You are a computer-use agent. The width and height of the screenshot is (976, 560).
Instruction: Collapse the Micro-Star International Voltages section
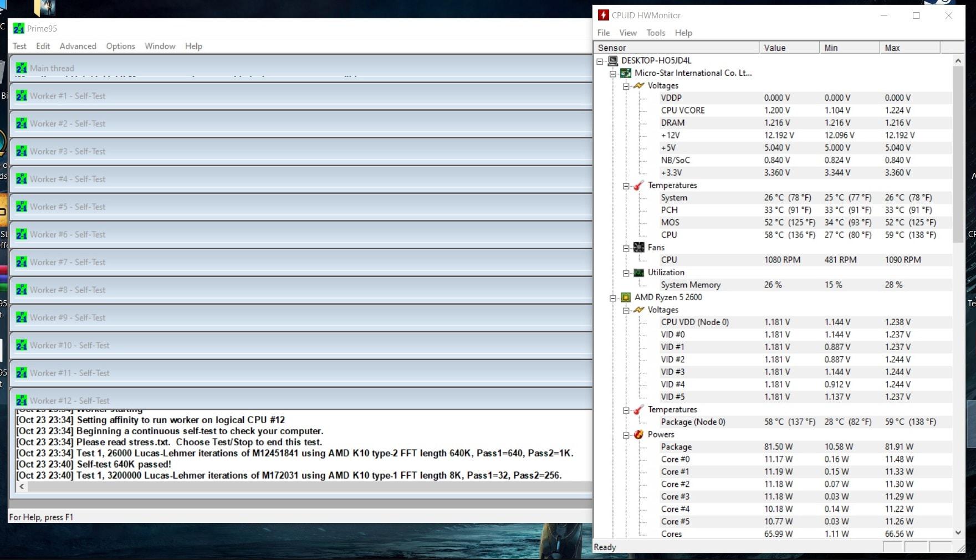click(626, 86)
